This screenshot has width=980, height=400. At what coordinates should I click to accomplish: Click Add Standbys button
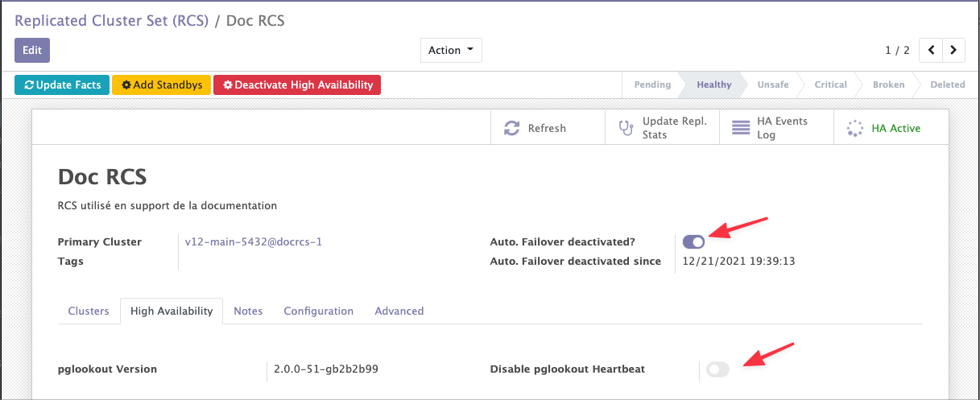point(161,85)
